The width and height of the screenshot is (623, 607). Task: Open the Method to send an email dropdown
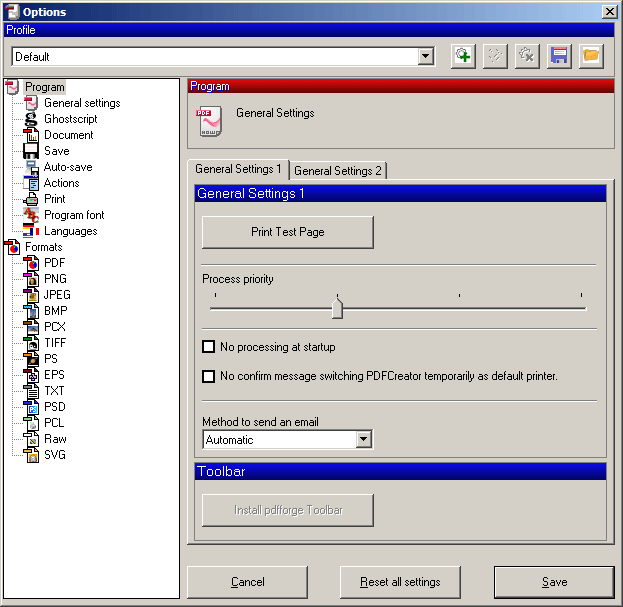coord(364,439)
